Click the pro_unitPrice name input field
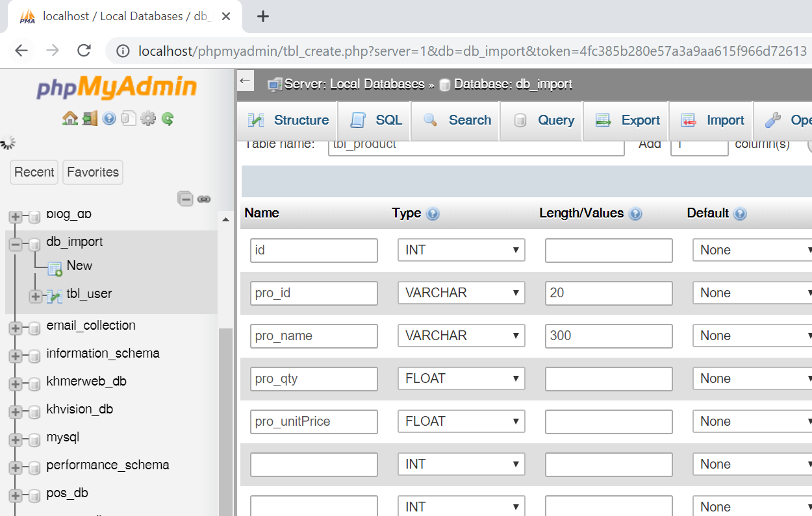This screenshot has height=516, width=812. tap(314, 421)
